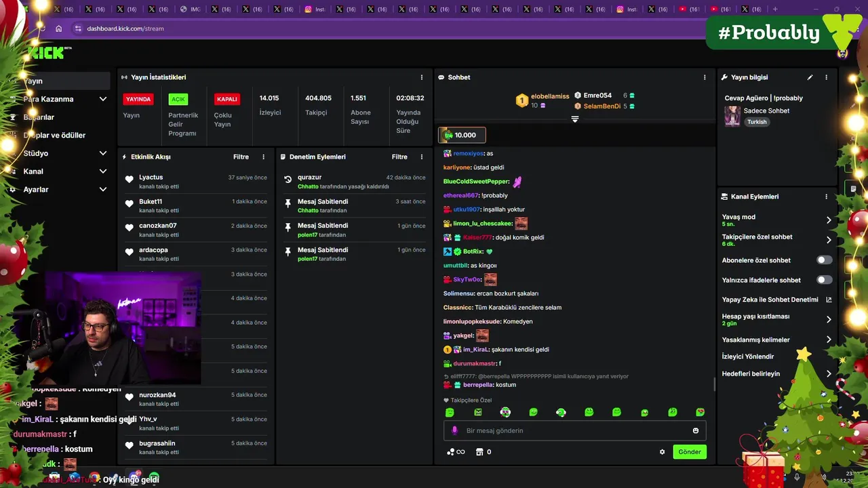
Task: Open İzleyici Yönlendir option
Action: [748, 357]
